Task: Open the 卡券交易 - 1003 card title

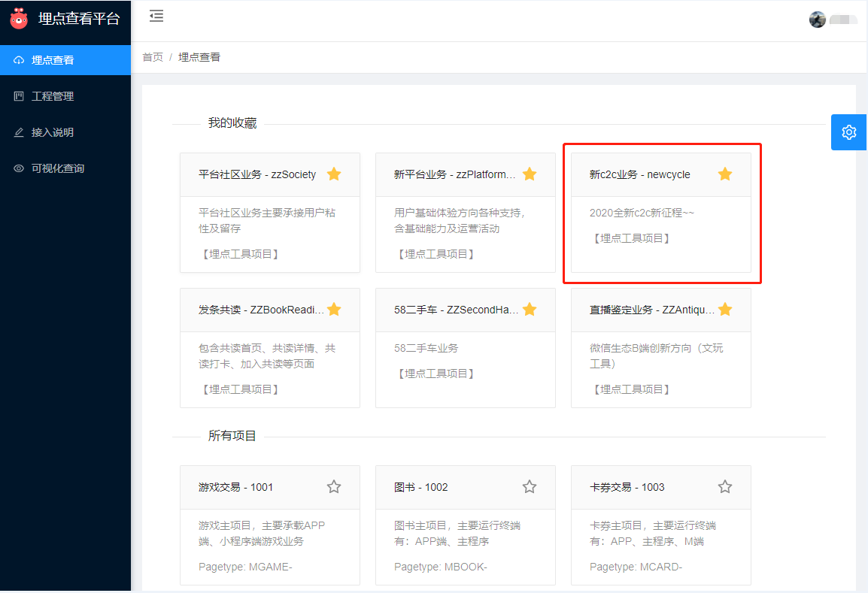Action: [627, 487]
